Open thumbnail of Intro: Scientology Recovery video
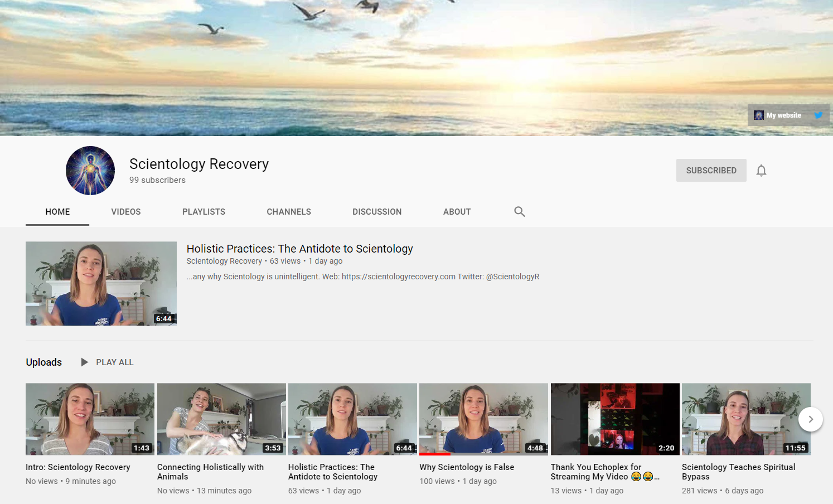 click(90, 419)
